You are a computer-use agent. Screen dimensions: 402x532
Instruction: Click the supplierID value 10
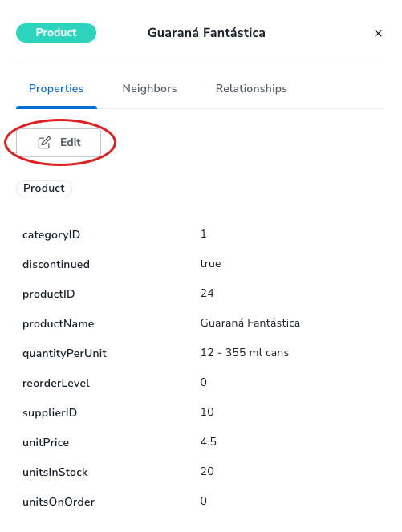[x=207, y=412]
